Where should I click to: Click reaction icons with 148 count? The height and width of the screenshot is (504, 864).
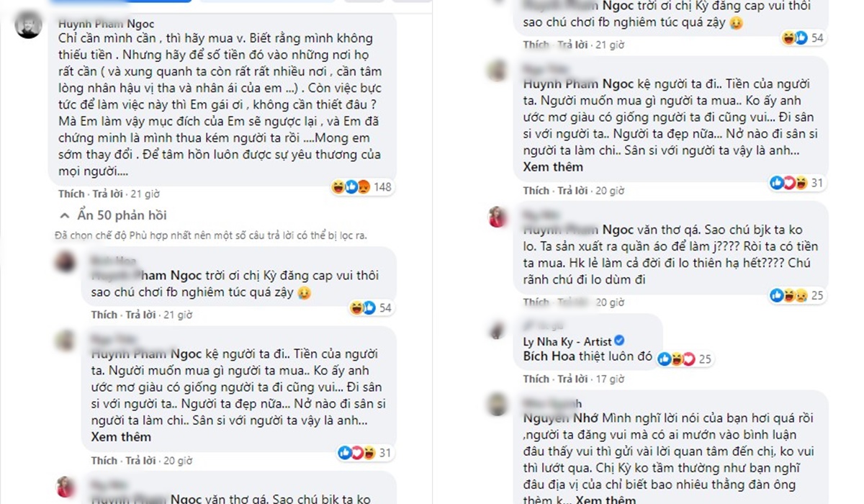point(351,187)
